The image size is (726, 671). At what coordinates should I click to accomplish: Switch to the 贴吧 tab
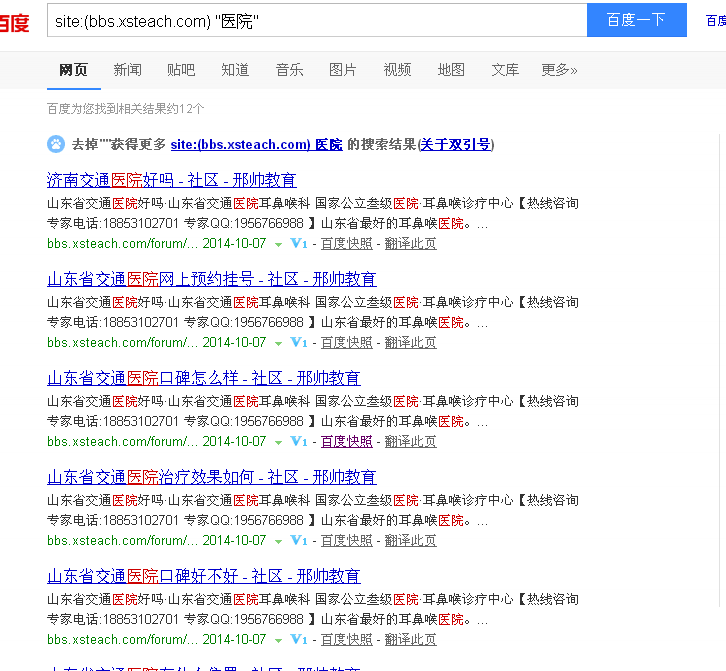coord(181,70)
